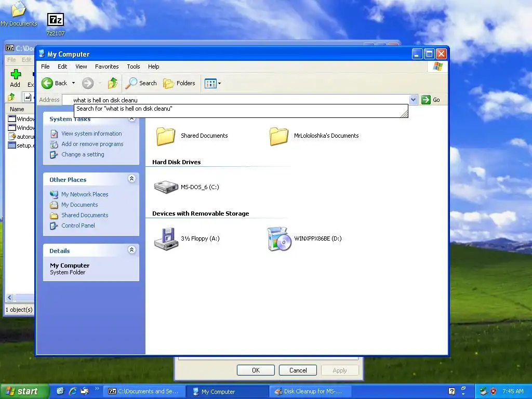Image resolution: width=532 pixels, height=399 pixels.
Task: Open the View menu
Action: [x=81, y=66]
